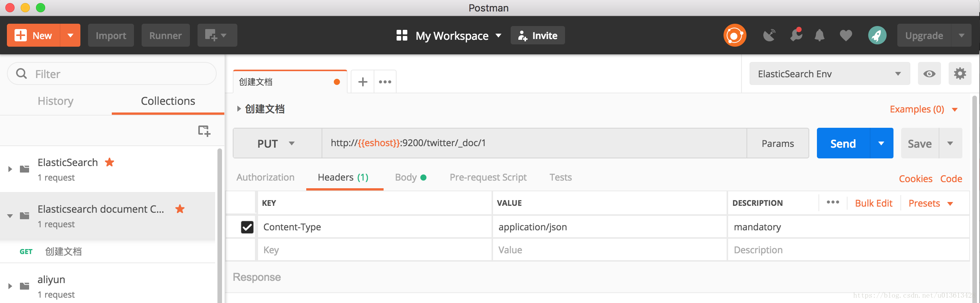Switch to the History tab

pyautogui.click(x=56, y=101)
